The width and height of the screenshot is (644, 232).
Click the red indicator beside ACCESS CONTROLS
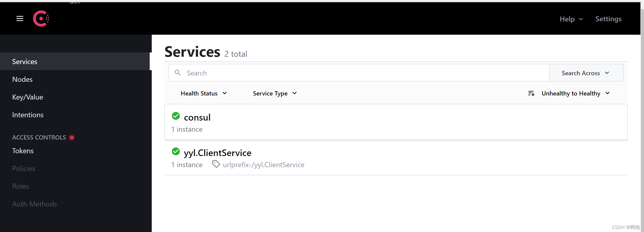coord(72,137)
